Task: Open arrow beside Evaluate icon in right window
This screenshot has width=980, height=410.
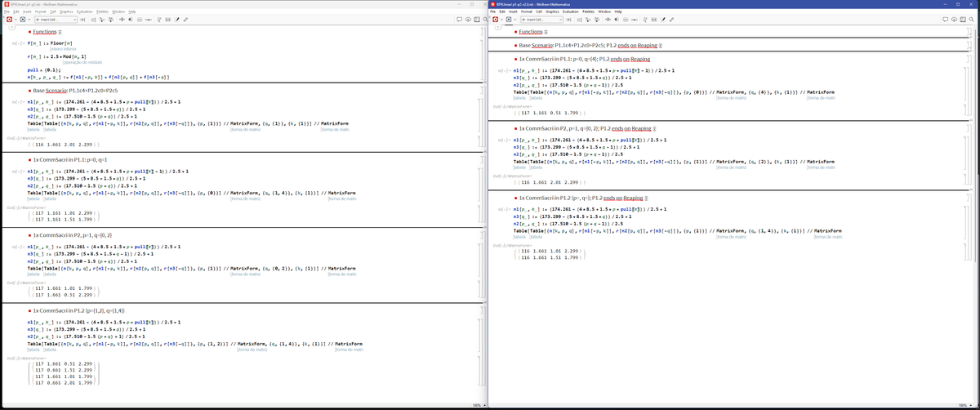Action: (x=501, y=20)
